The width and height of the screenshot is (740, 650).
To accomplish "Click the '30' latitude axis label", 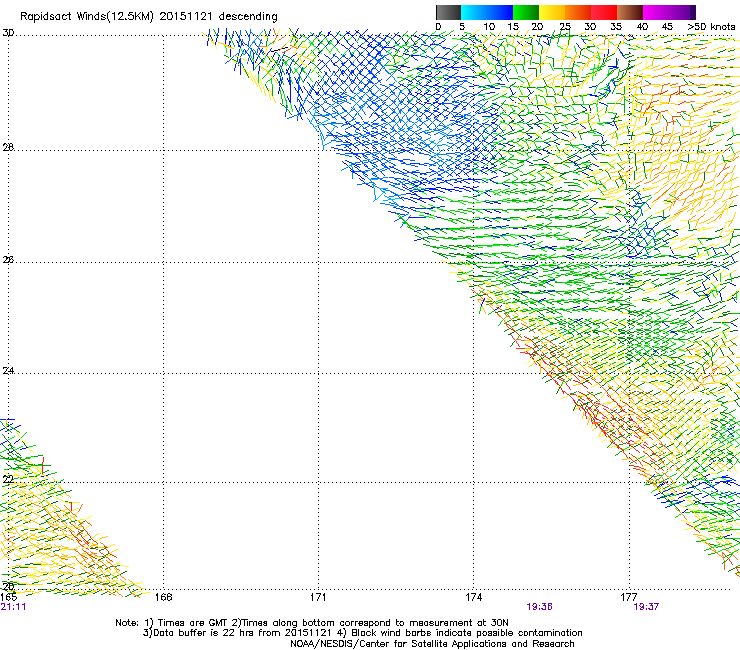I will click(8, 33).
